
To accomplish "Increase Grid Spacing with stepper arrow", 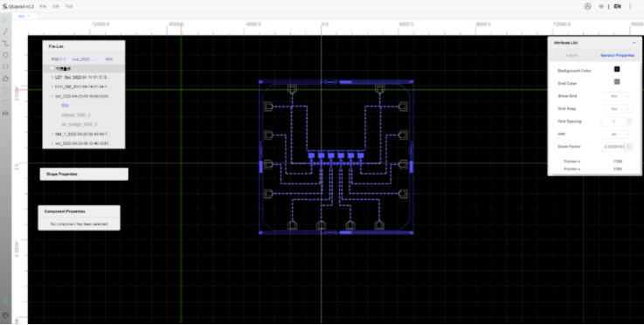I will pyautogui.click(x=630, y=120).
